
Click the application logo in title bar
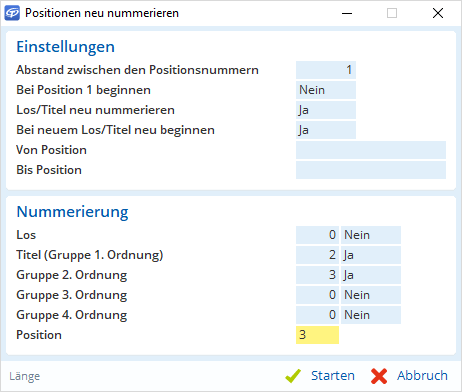[12, 13]
